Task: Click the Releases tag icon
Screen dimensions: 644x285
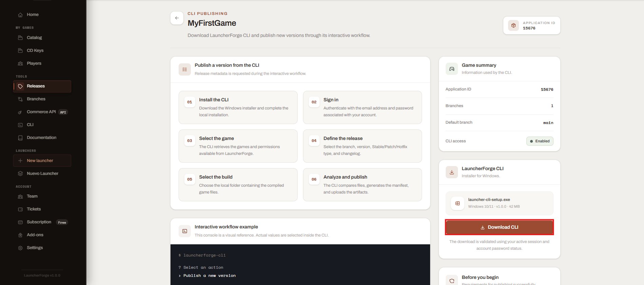Action: [x=20, y=86]
